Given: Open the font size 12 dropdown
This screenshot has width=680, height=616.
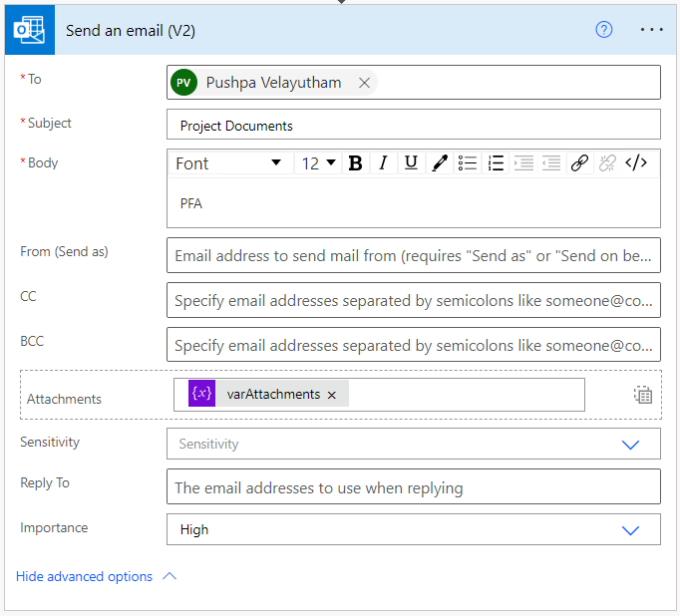Looking at the screenshot, I should pyautogui.click(x=318, y=163).
